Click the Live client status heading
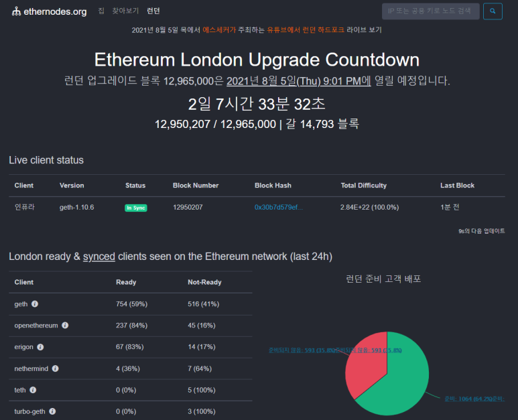518x420 pixels. click(x=46, y=160)
